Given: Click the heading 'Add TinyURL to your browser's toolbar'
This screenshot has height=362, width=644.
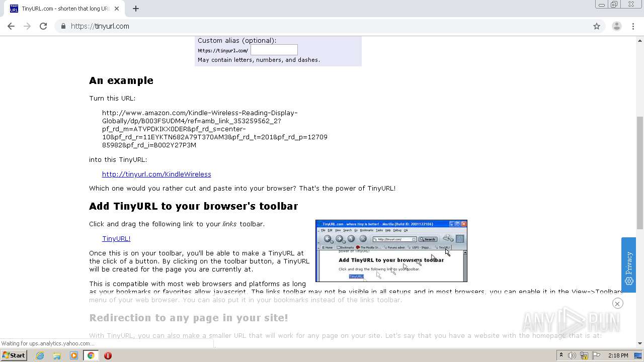Looking at the screenshot, I should [194, 206].
